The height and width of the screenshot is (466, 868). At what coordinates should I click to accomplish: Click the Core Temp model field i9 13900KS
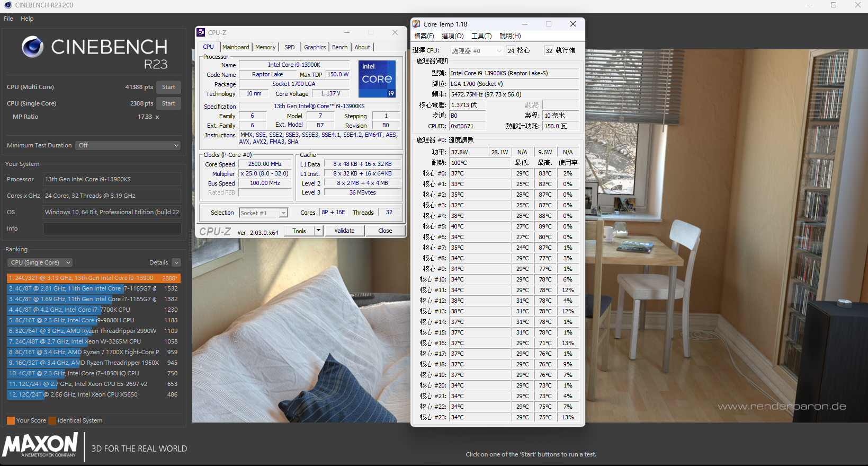(x=514, y=73)
